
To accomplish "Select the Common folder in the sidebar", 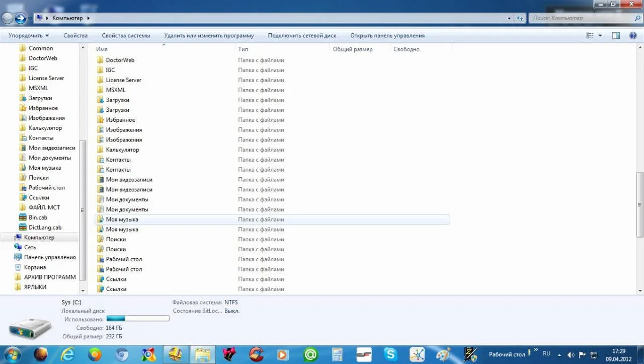I will [36, 48].
